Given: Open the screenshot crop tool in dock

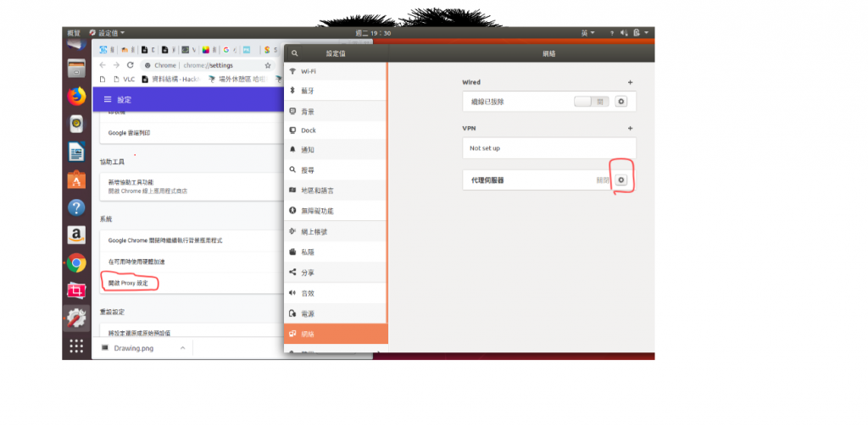Looking at the screenshot, I should (76, 290).
